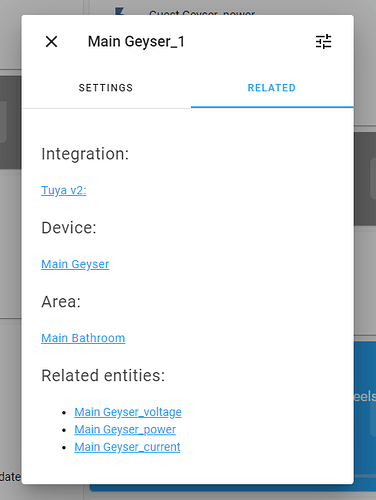Click the 'Area:' section heading
This screenshot has width=376, height=500.
[x=61, y=302]
